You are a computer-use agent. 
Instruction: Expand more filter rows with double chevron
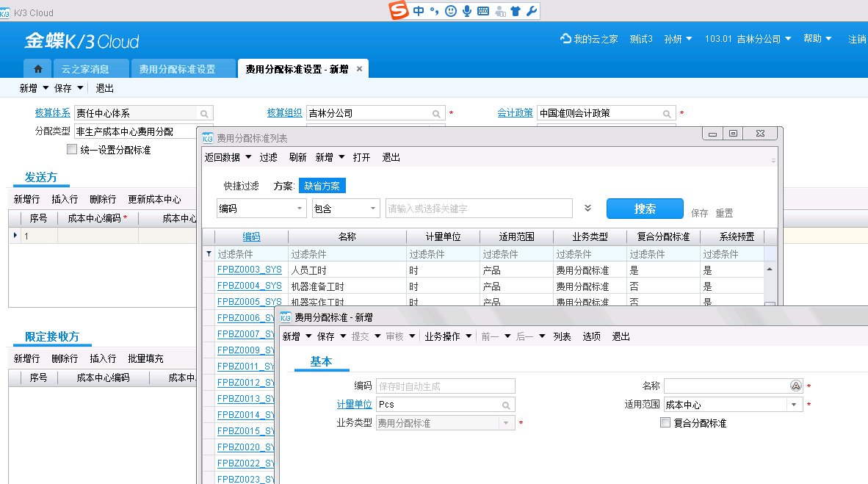click(x=587, y=208)
